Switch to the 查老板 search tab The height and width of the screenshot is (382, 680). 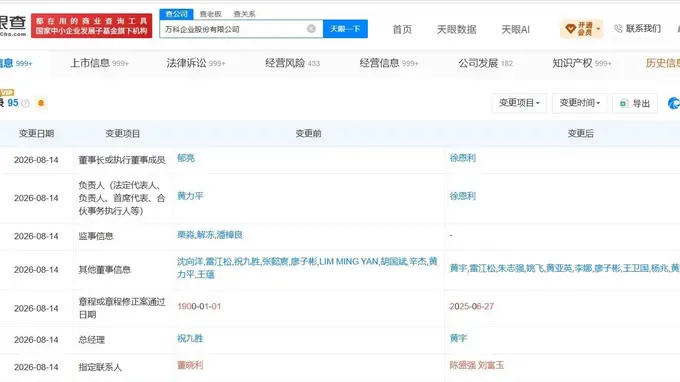click(210, 14)
